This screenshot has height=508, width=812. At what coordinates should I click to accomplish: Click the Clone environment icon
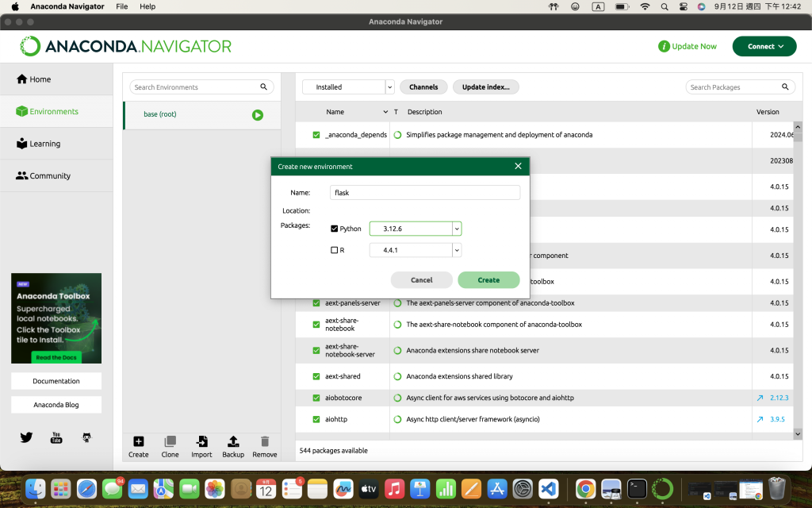[x=170, y=441]
